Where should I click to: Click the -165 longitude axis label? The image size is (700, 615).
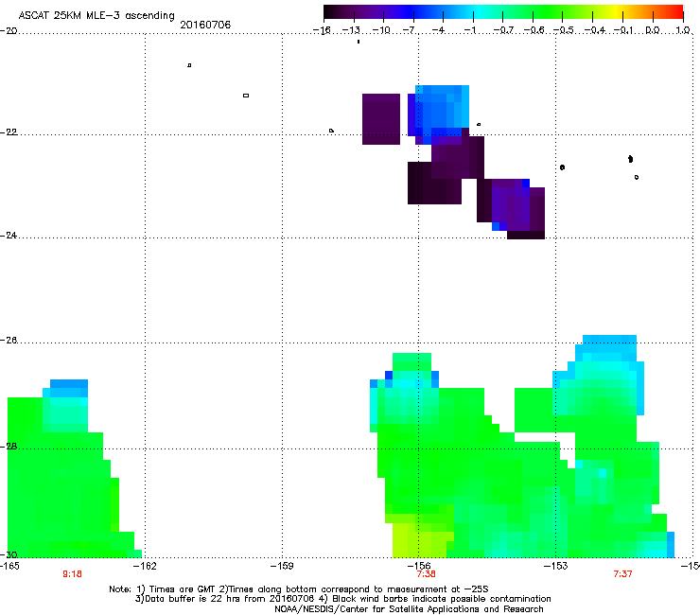point(9,566)
